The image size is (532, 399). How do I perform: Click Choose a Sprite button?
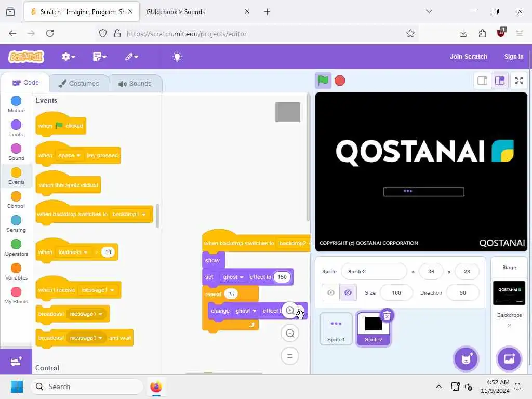(x=466, y=358)
